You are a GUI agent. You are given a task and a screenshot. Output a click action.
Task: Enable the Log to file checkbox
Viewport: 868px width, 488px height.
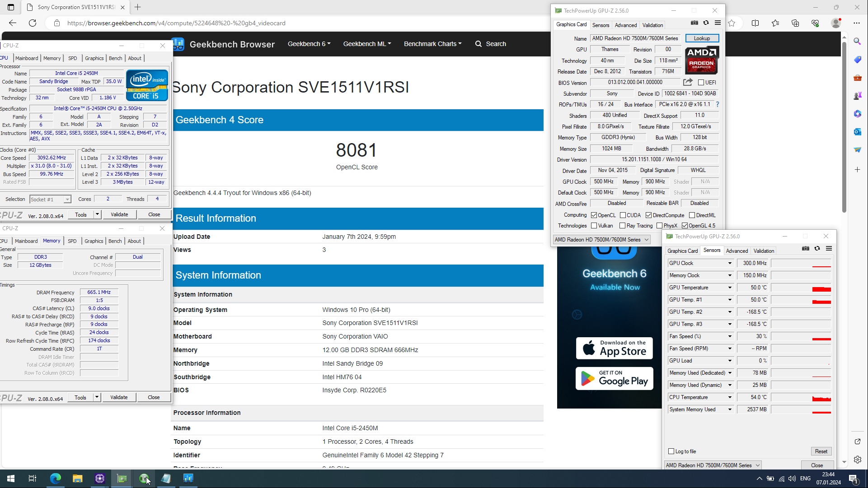671,451
